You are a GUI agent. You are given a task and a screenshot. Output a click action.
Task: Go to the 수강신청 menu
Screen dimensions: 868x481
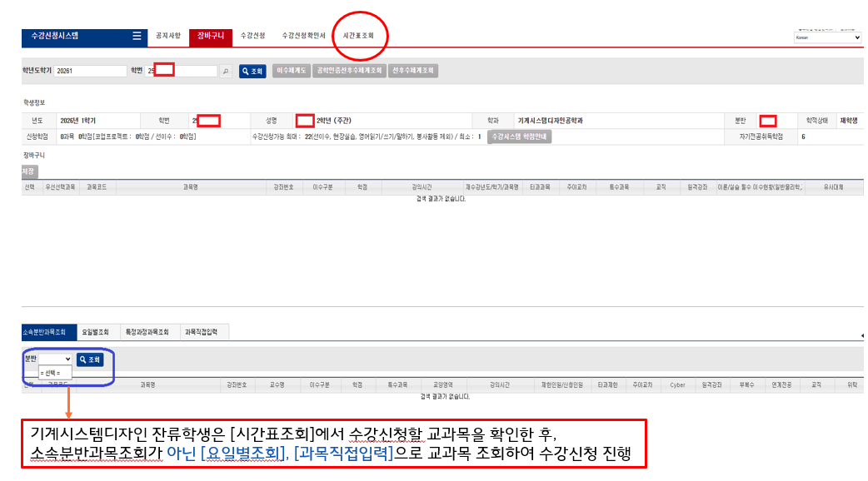click(x=252, y=36)
